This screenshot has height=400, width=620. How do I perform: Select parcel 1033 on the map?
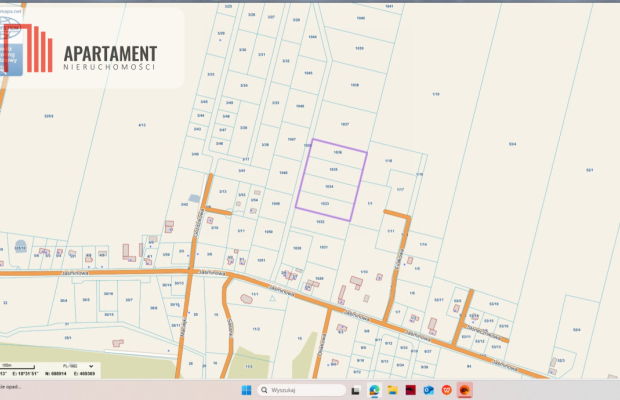click(325, 203)
